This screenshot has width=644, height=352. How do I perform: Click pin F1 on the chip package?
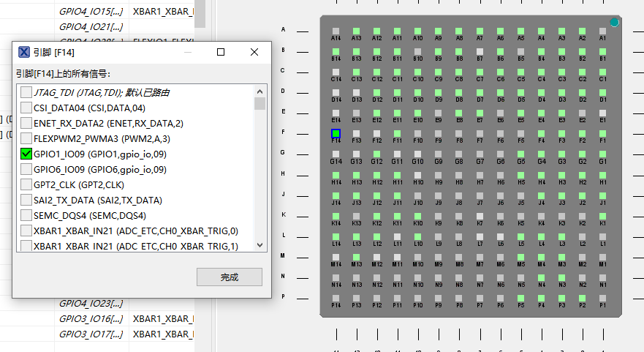[x=602, y=134]
